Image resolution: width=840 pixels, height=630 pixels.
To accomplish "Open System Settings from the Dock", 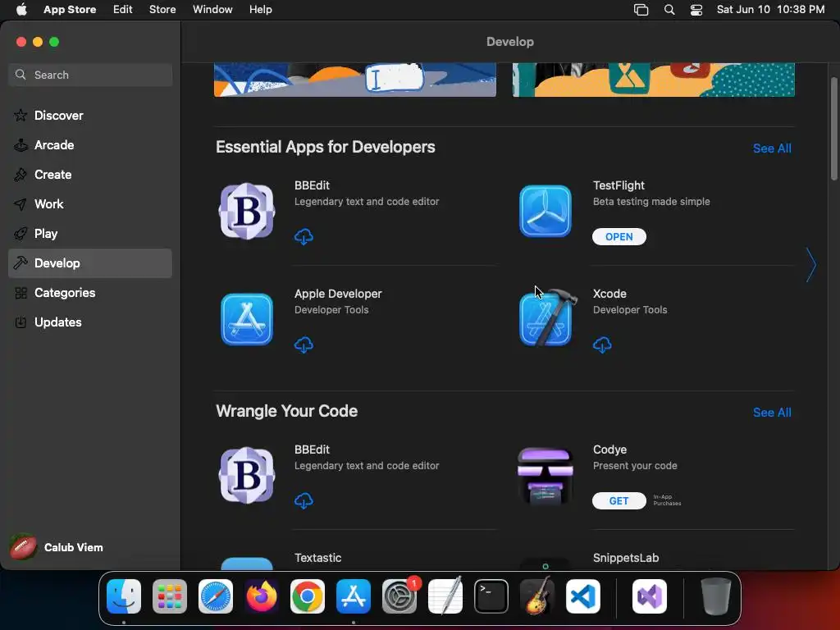I will point(399,596).
